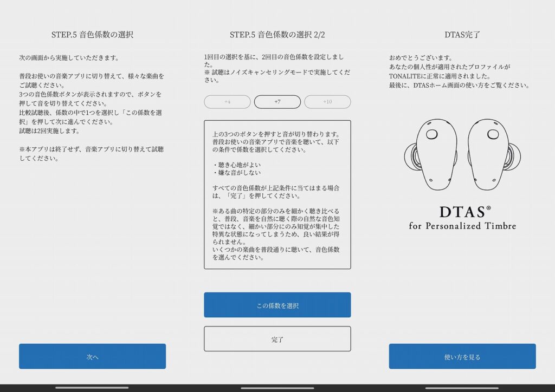
Task: Click inside the bordered instruction text box
Action: [x=277, y=195]
